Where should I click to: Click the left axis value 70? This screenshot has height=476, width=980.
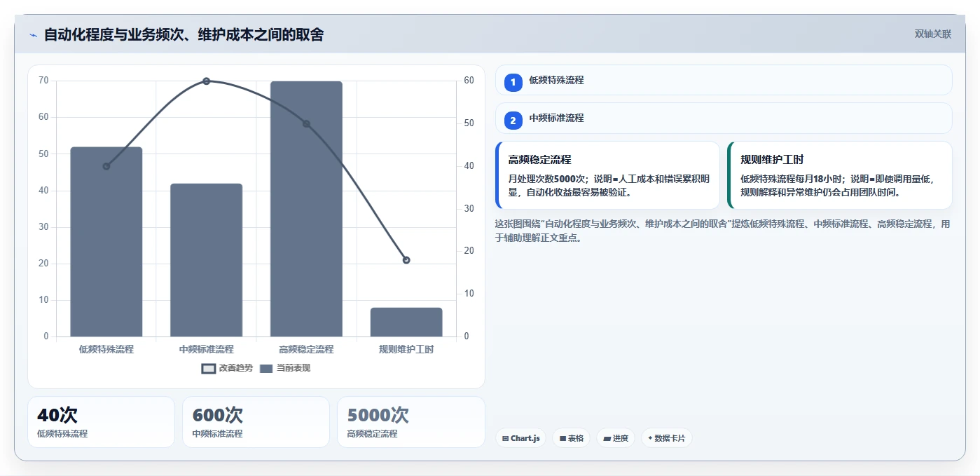tap(43, 81)
